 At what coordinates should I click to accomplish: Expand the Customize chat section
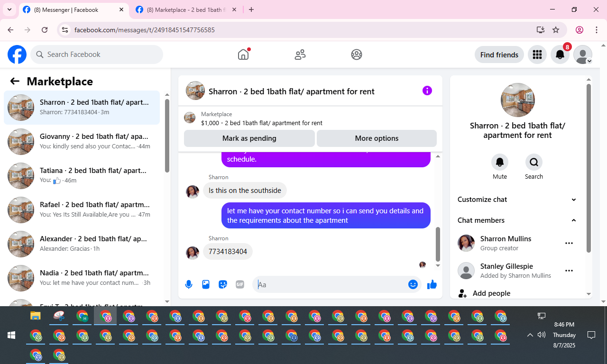[517, 200]
